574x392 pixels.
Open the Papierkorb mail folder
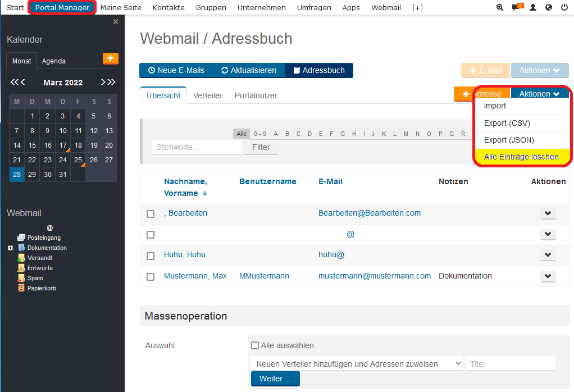(x=42, y=289)
